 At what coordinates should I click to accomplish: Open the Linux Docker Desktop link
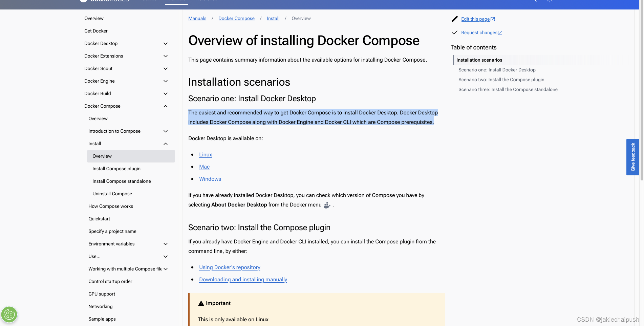[x=206, y=155]
